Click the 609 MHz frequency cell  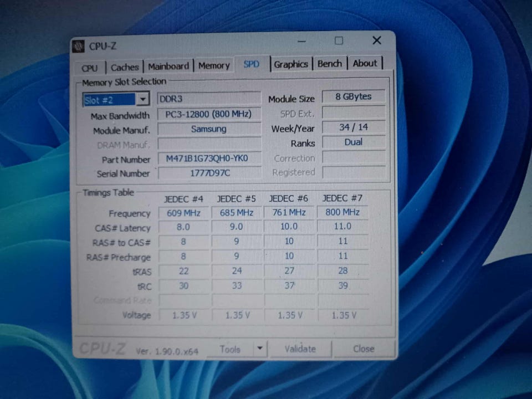183,213
